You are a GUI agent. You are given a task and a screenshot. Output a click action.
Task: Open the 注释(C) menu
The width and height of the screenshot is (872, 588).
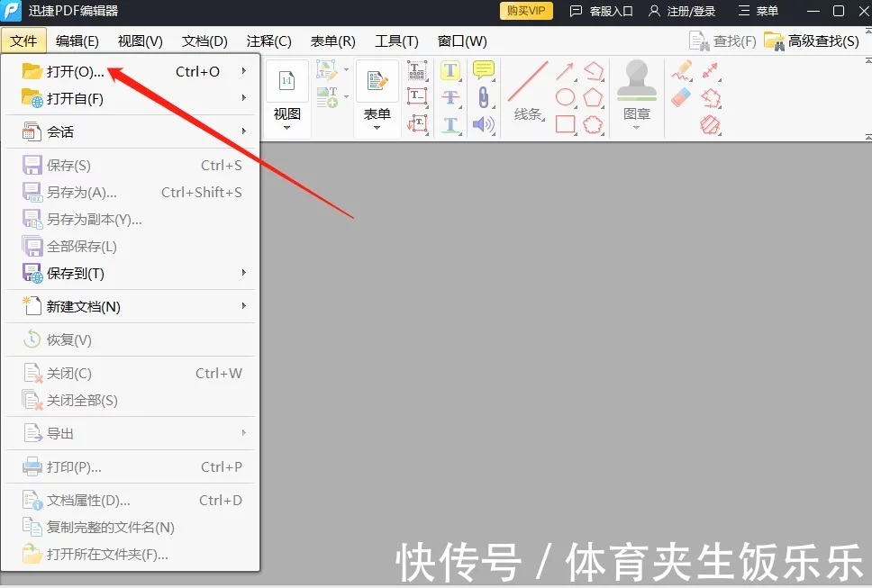coord(268,41)
